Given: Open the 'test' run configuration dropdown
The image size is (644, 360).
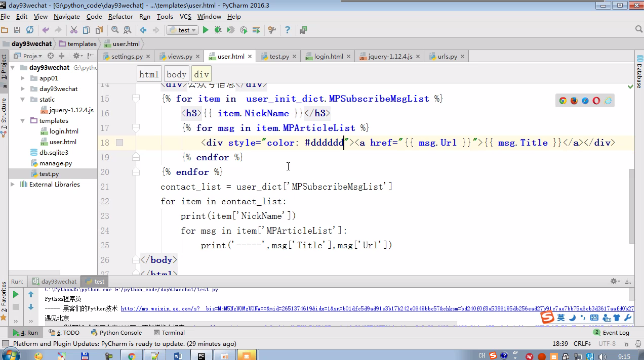Looking at the screenshot, I should (183, 30).
